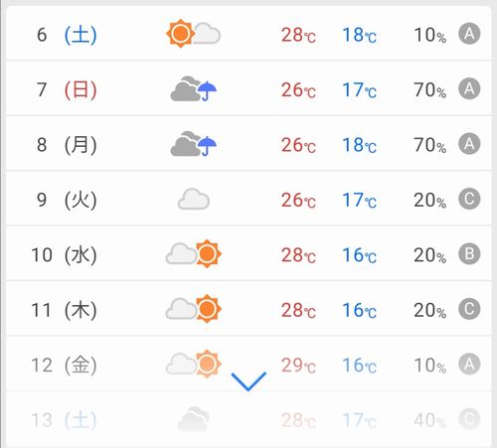Click the rain umbrella icon for day 7
This screenshot has height=448, width=497.
tap(193, 88)
